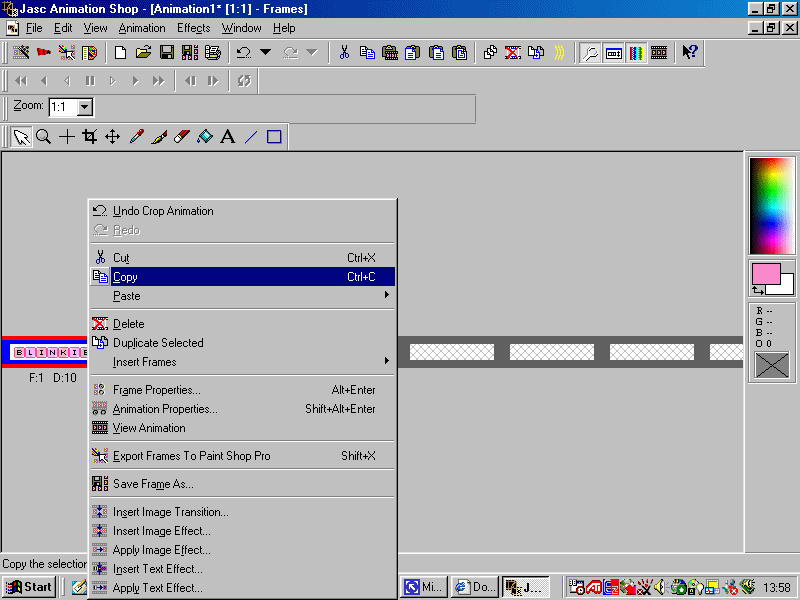
Task: Pick a color from the rainbow spectrum panel
Action: [x=771, y=206]
